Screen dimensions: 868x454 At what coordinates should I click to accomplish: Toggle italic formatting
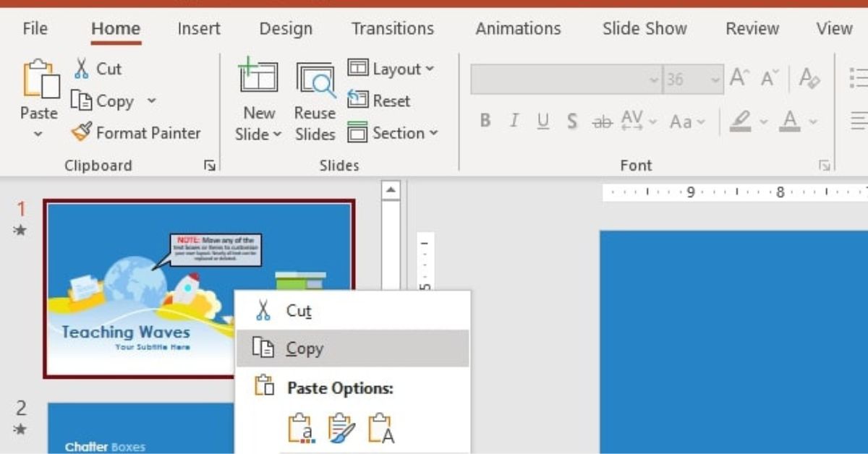coord(514,121)
